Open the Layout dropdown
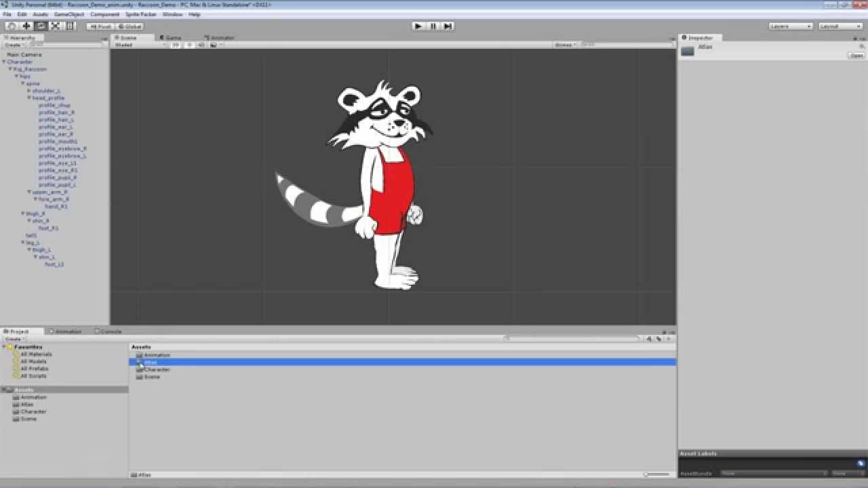The height and width of the screenshot is (488, 868). coord(840,26)
